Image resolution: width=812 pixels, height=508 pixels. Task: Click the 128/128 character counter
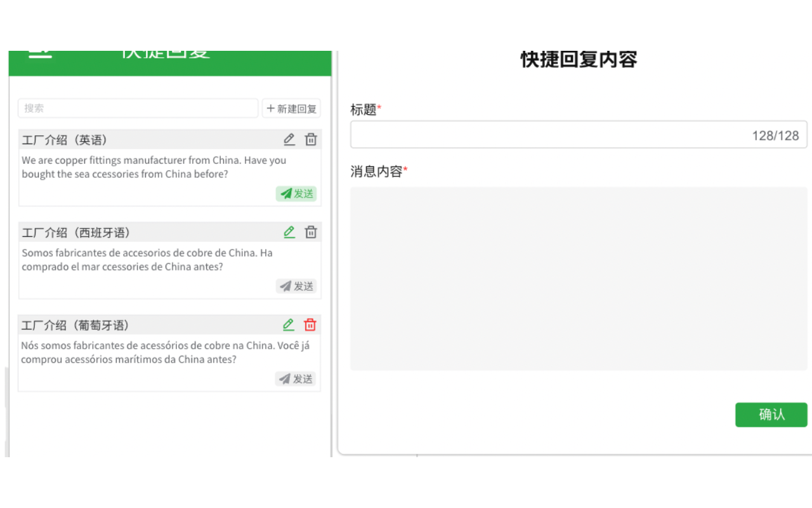pyautogui.click(x=775, y=135)
